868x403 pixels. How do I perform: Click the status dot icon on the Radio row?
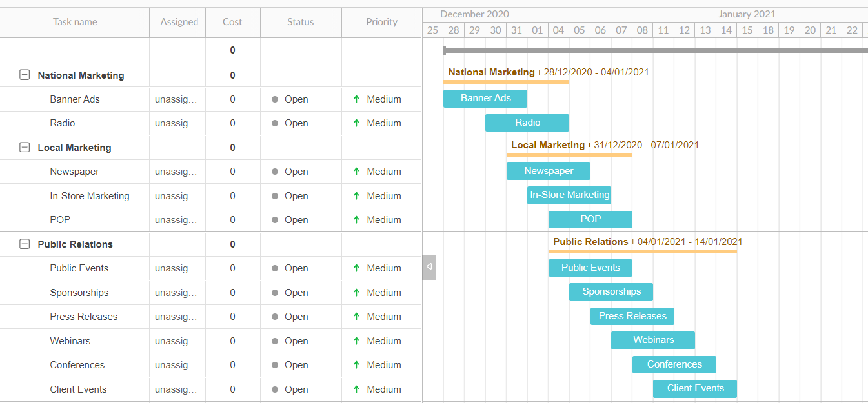275,123
